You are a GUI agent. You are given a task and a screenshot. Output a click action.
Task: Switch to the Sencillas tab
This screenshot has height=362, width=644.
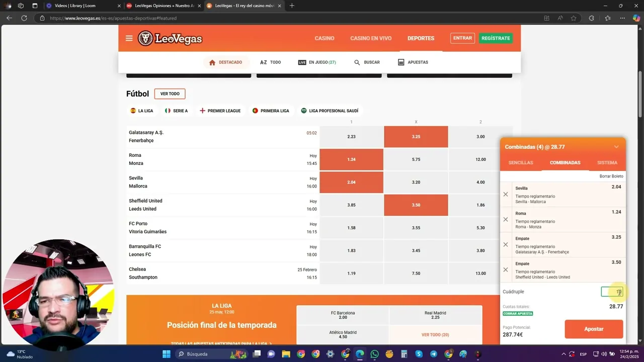[x=521, y=163]
